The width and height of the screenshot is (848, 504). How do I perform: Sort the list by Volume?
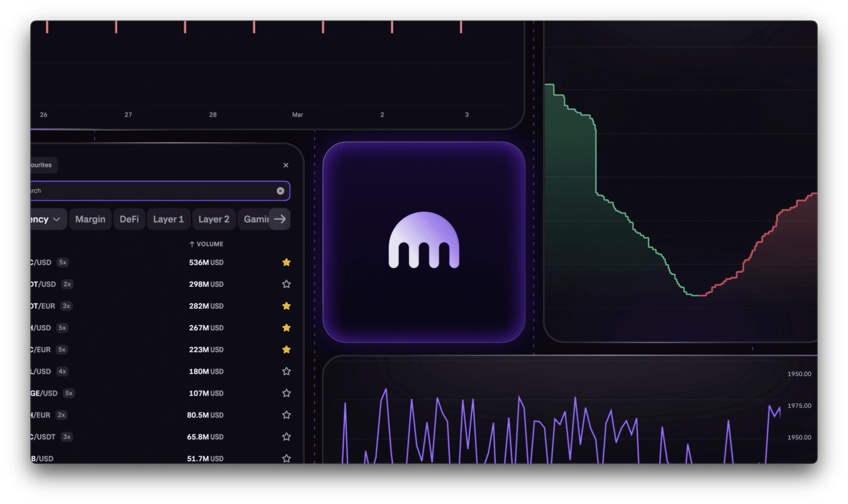[206, 244]
